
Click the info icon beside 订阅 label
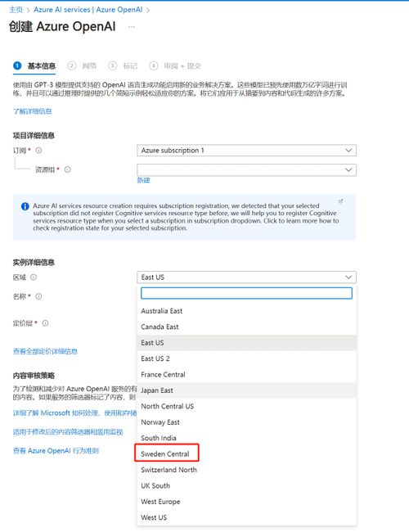pyautogui.click(x=38, y=151)
